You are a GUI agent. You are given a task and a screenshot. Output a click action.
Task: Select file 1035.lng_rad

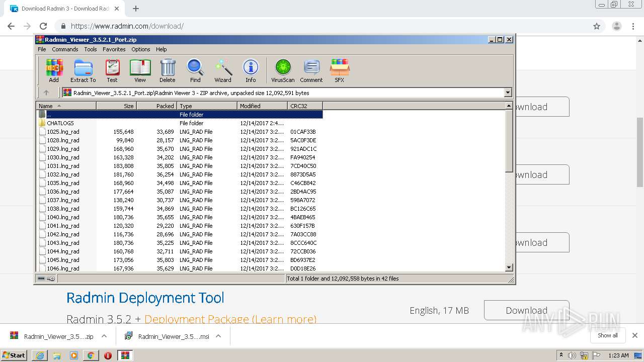point(179,183)
